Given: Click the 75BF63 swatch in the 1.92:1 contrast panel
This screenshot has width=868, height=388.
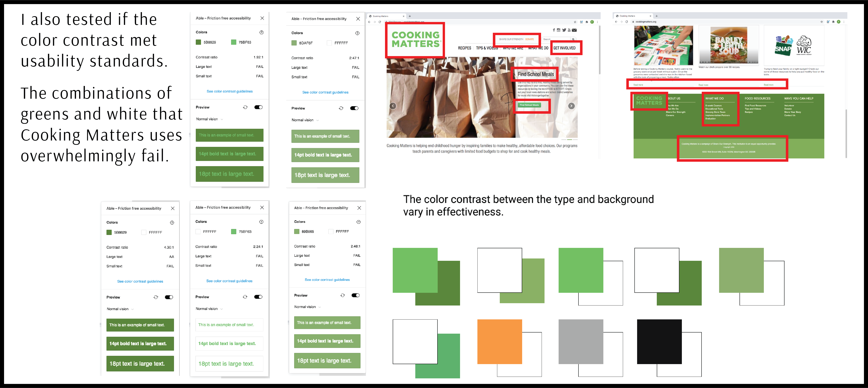Looking at the screenshot, I should point(234,42).
